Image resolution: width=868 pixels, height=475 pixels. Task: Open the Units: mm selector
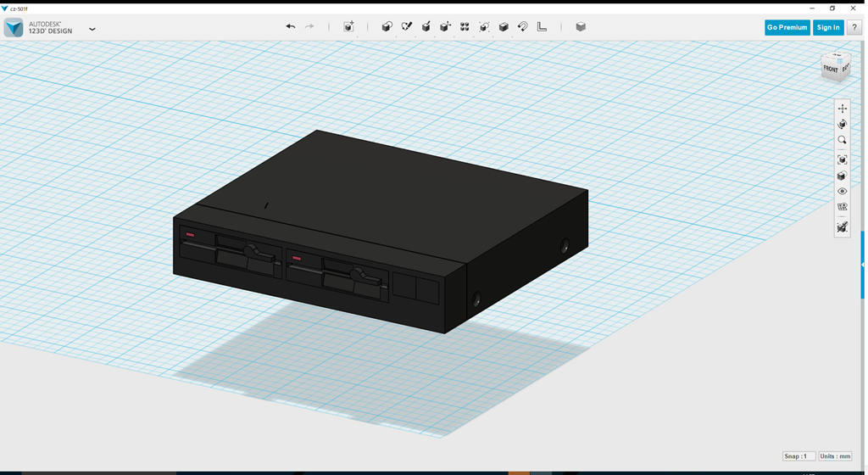point(835,456)
